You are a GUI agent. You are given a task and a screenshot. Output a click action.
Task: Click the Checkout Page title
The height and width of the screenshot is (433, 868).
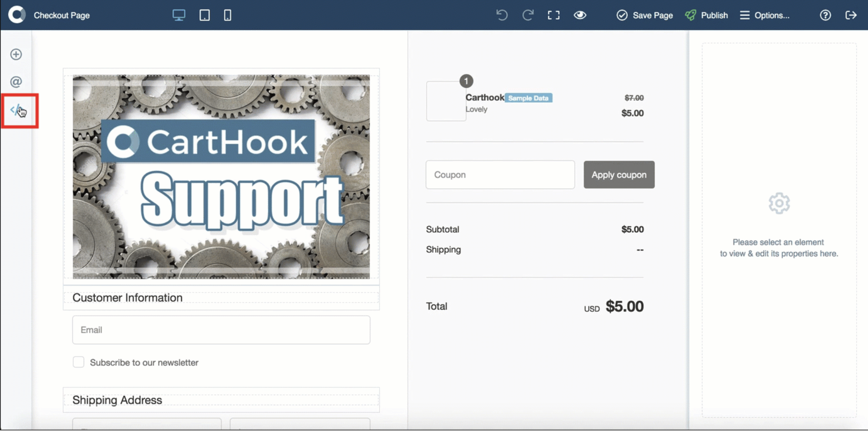pos(62,15)
